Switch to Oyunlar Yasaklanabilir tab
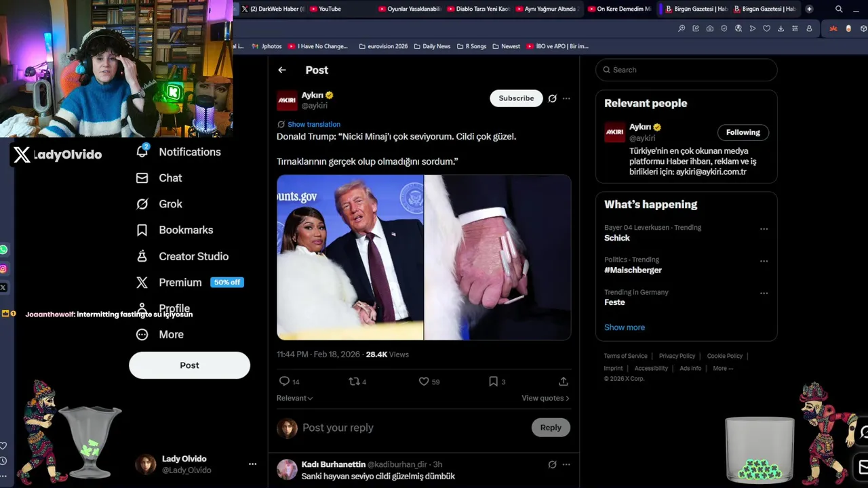Viewport: 868px width, 488px height. (410, 9)
